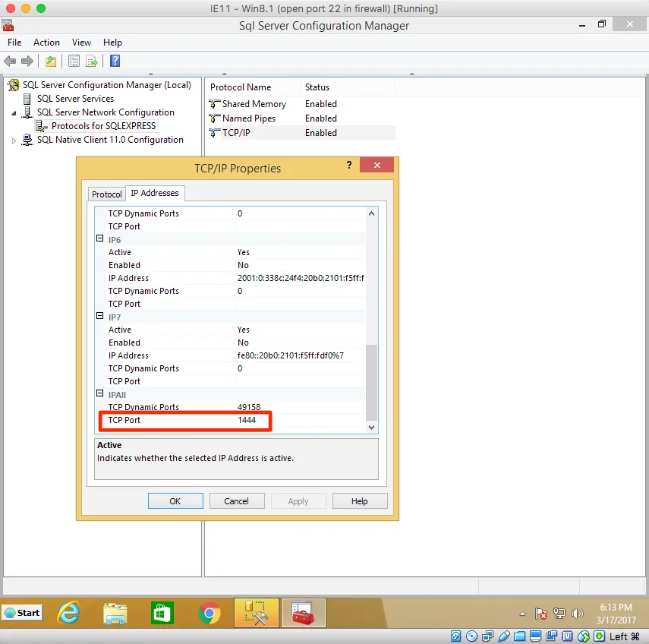This screenshot has height=644, width=649.
Task: Click the Snipping Tool taskbar icon
Action: tap(257, 613)
